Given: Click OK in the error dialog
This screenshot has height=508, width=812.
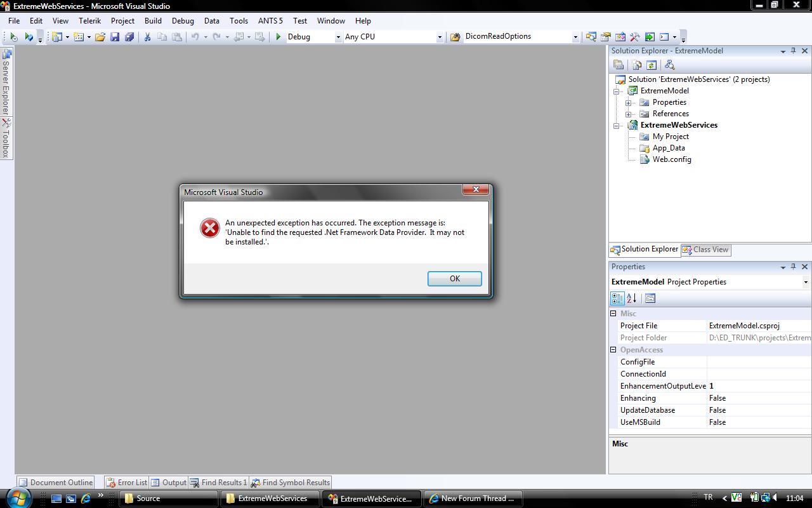Looking at the screenshot, I should [455, 279].
